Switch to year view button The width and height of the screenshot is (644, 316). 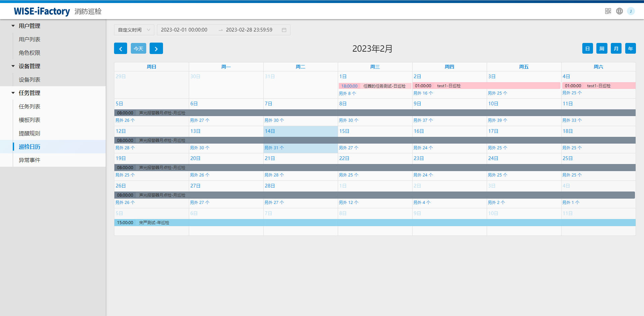coord(630,49)
